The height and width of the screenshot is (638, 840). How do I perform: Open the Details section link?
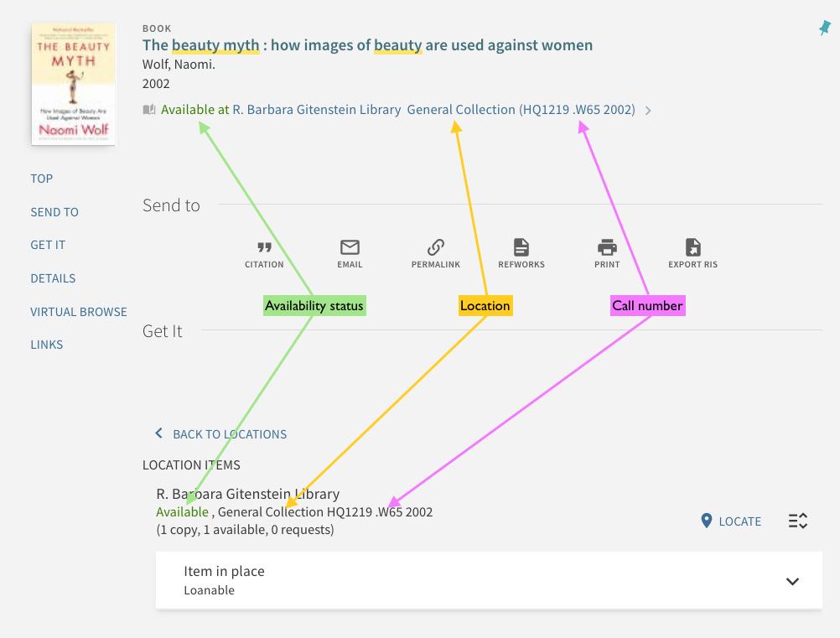tap(53, 278)
